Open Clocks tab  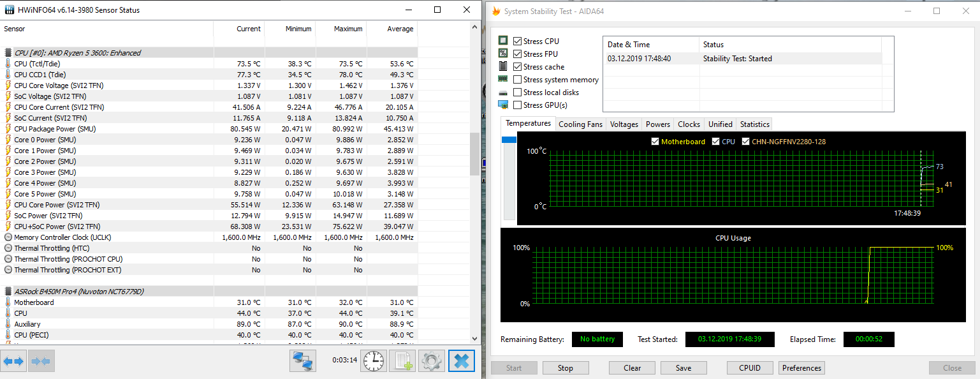coord(689,124)
